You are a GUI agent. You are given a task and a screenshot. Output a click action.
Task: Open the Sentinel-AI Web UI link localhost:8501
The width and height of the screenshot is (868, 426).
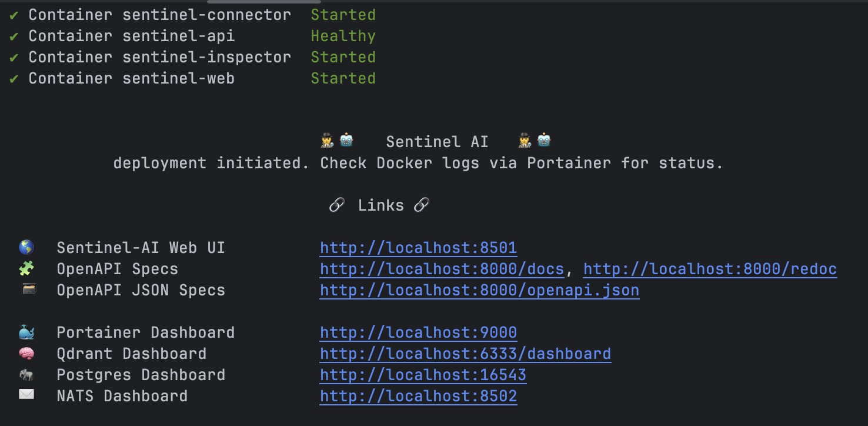point(418,248)
